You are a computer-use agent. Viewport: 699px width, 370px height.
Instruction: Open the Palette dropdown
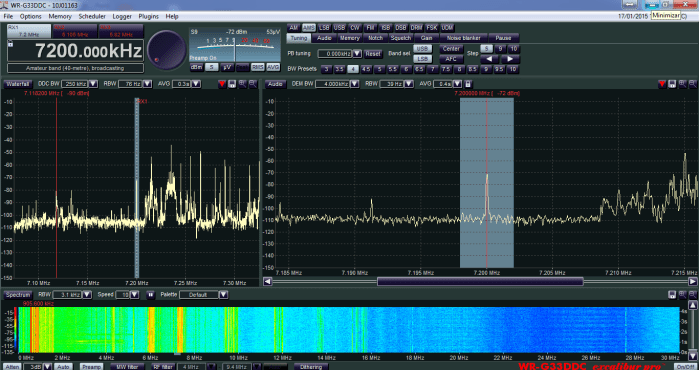coord(223,295)
